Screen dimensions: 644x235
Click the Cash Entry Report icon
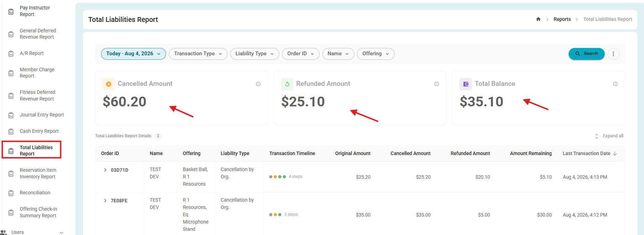(x=11, y=131)
